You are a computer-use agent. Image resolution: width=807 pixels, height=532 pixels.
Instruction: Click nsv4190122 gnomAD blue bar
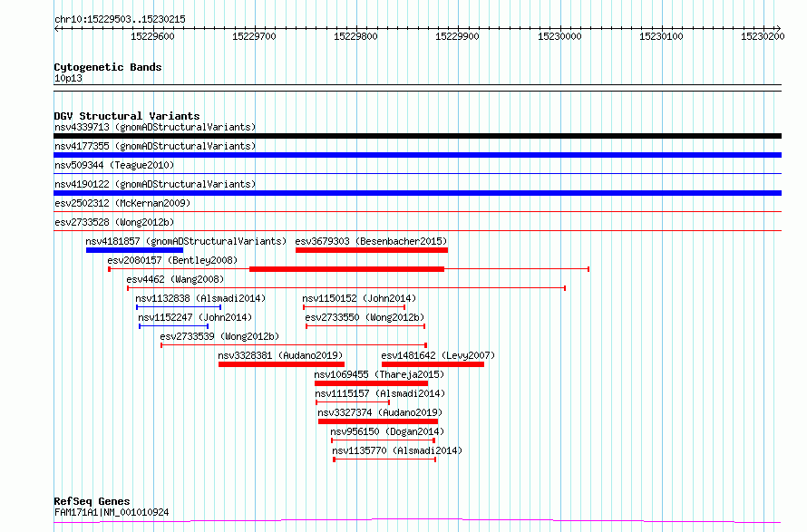pos(417,193)
